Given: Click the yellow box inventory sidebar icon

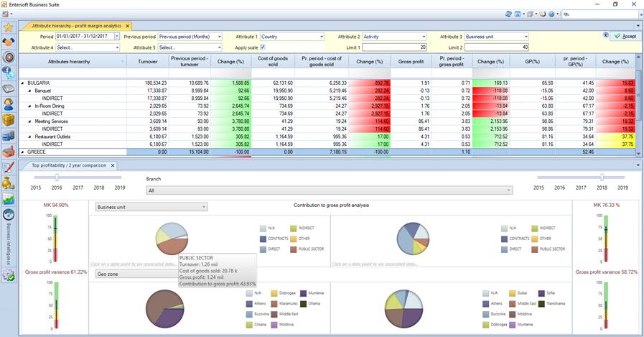Looking at the screenshot, I should coord(9,119).
